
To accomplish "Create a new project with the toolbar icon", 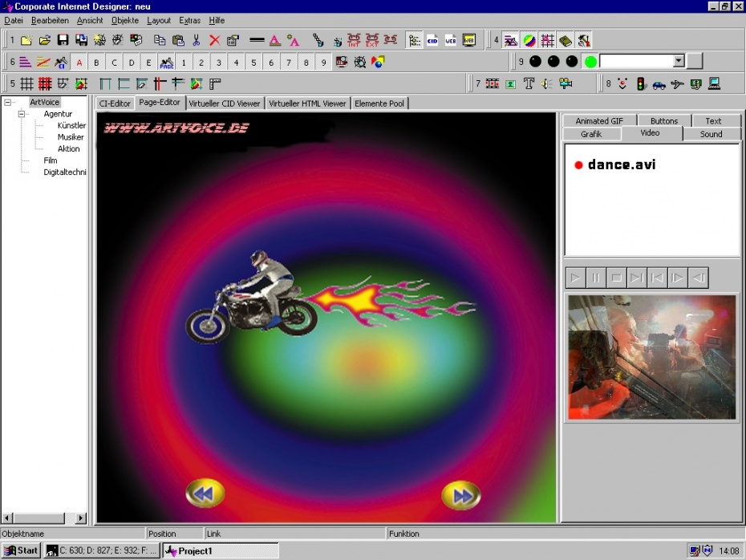I will pos(26,40).
